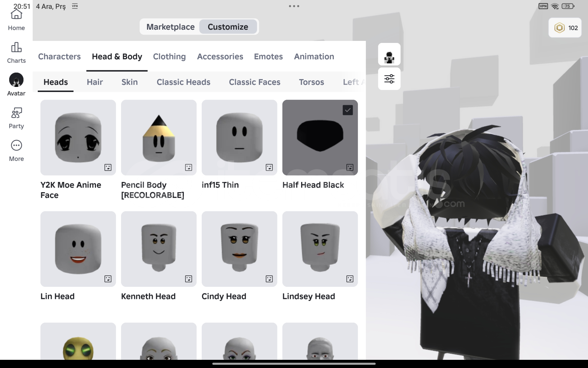Select the Classic Heads subcategory

[184, 82]
